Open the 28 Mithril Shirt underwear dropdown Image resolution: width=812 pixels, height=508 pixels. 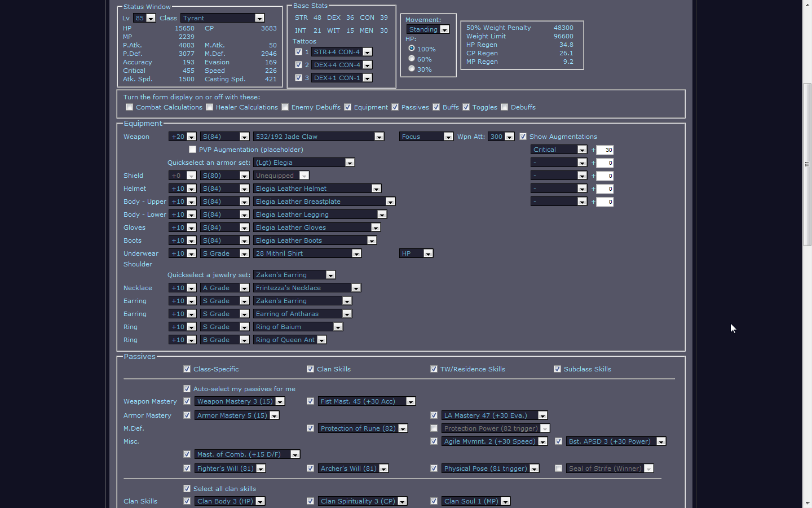tap(307, 253)
